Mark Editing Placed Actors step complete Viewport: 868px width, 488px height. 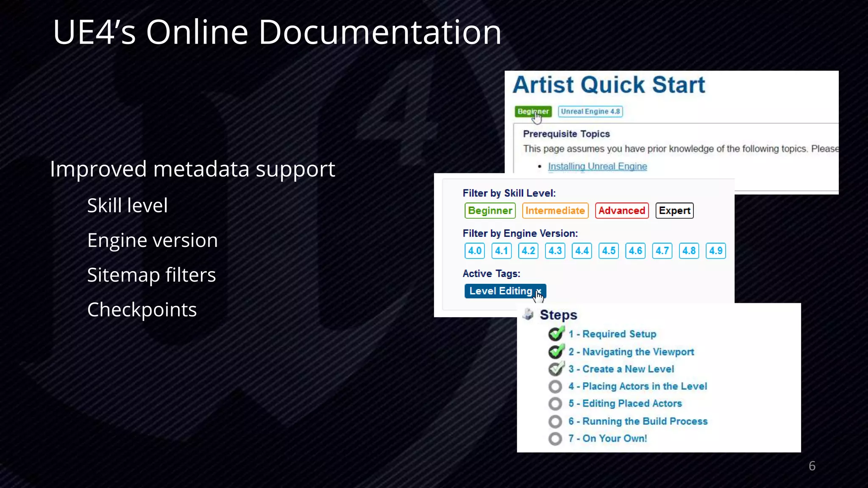555,404
